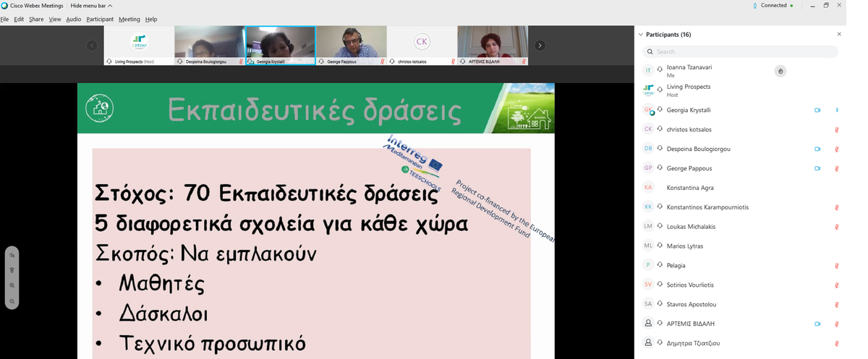Select ΑΡΤΕΜΙΣ ΒΙΔΑΛΗ video thumbnail
This screenshot has width=868, height=359.
[x=493, y=46]
